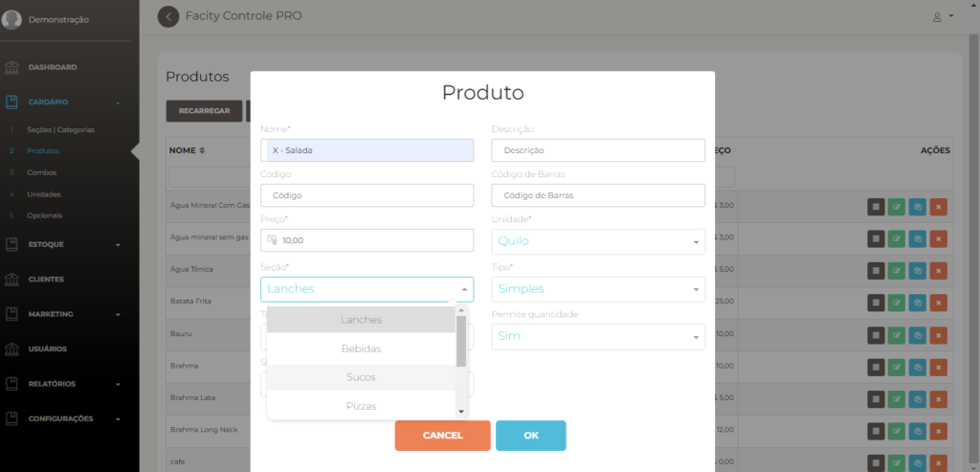
Task: Select Sucos in the Seção list
Action: click(361, 377)
